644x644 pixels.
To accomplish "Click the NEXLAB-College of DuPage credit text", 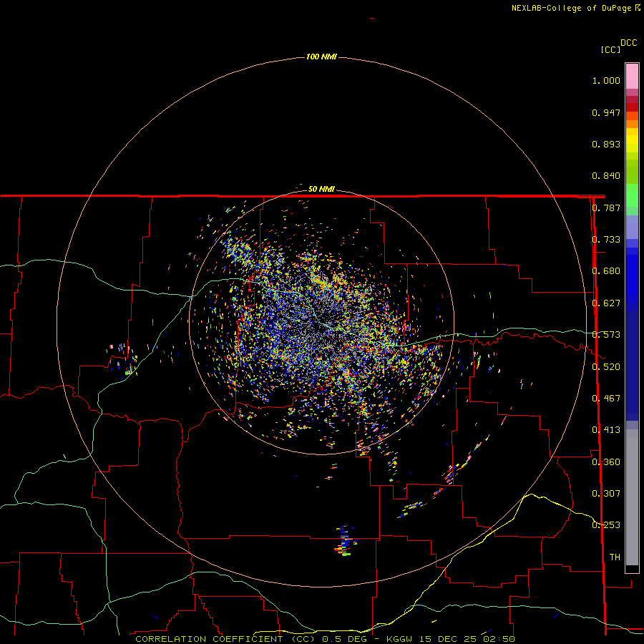I will [x=576, y=8].
